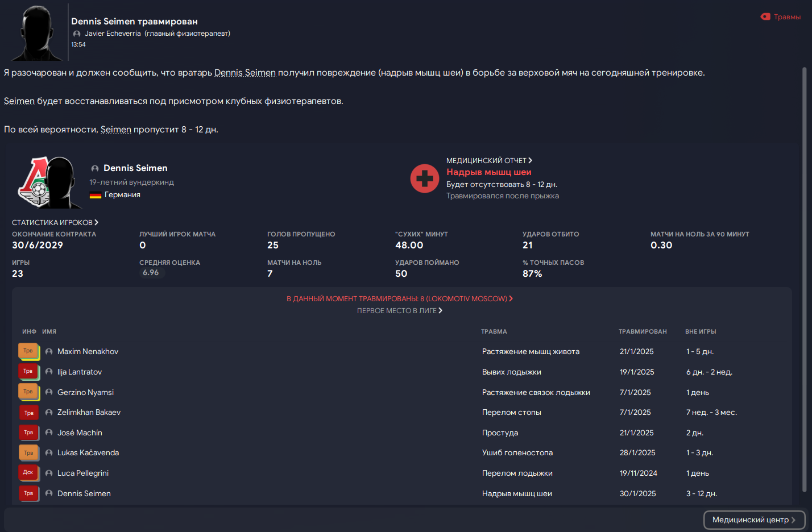Open Первое место в лиге link
This screenshot has width=812, height=532.
tap(400, 310)
